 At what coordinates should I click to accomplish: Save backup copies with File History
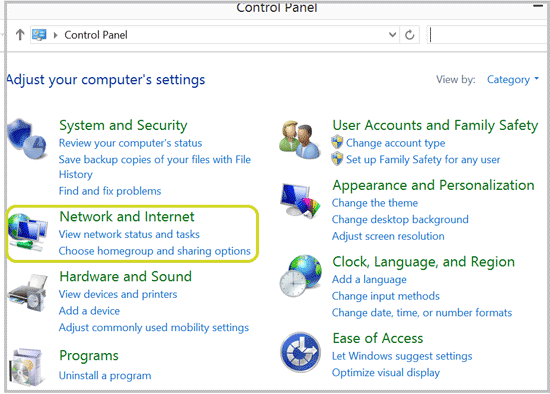tap(155, 167)
